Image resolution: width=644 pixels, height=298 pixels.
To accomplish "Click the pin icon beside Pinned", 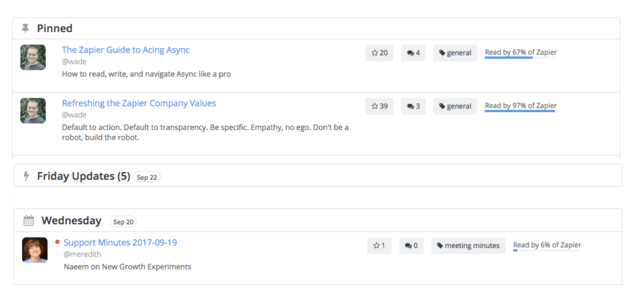I will pos(25,28).
